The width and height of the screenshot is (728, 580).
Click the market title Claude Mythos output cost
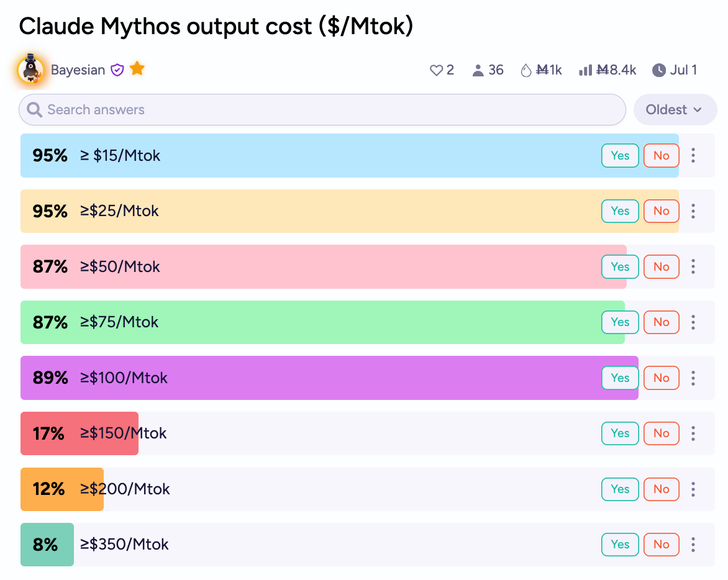tap(216, 27)
